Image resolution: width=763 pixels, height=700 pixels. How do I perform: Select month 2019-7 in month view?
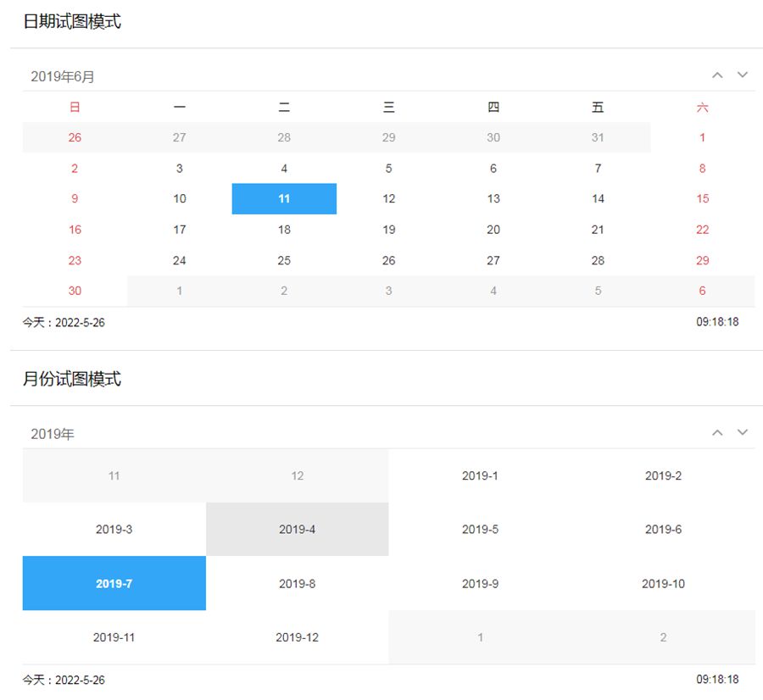(114, 584)
